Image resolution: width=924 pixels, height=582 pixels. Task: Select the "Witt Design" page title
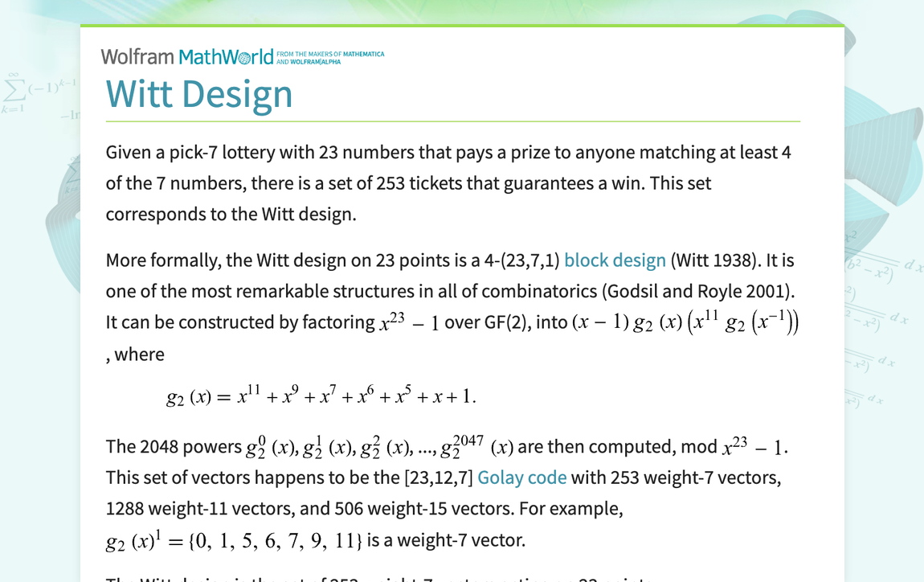[x=199, y=94]
